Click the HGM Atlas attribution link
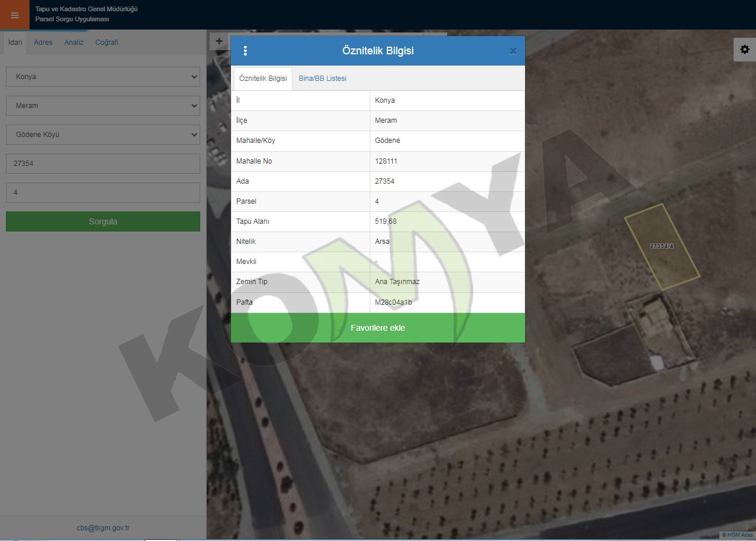Image resolution: width=756 pixels, height=541 pixels. 739,535
